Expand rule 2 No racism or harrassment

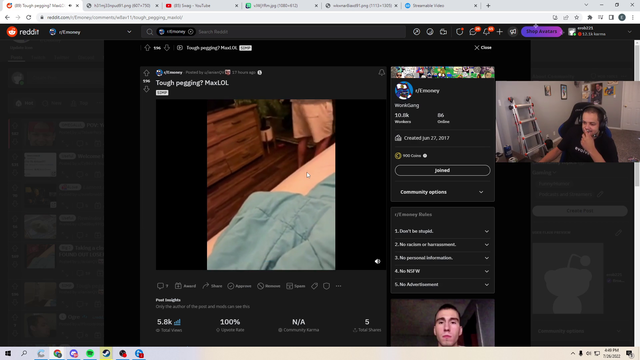coord(442,244)
